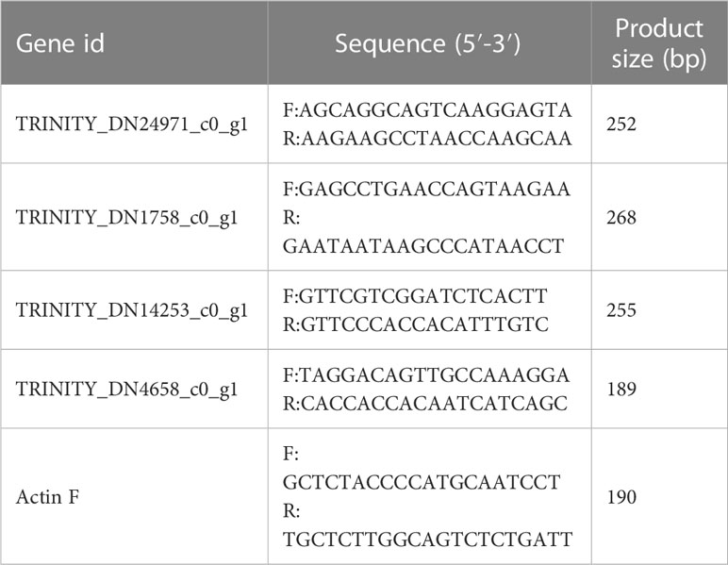
Task: Select the TRINITY_DN4658_c0_g1 gene cell
Action: coord(126,389)
